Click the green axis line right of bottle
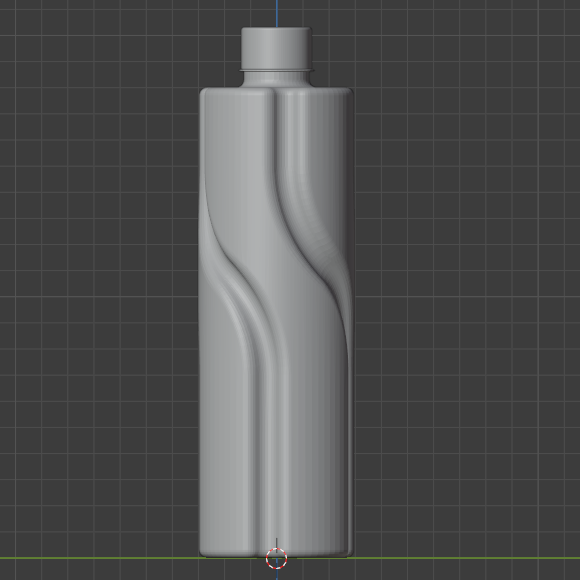Screen dimensions: 580x580 pos(467,557)
